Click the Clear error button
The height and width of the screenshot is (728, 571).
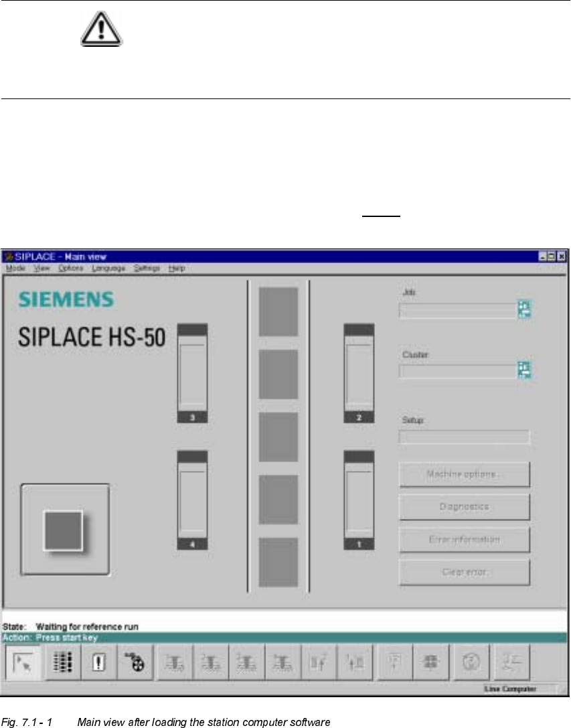click(464, 572)
